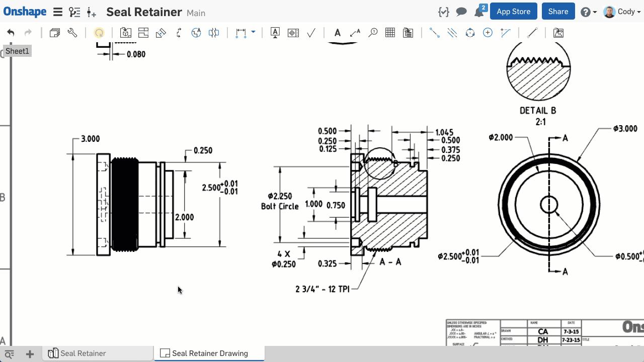
Task: Expand the dimension tool dropdown arrow
Action: (253, 32)
